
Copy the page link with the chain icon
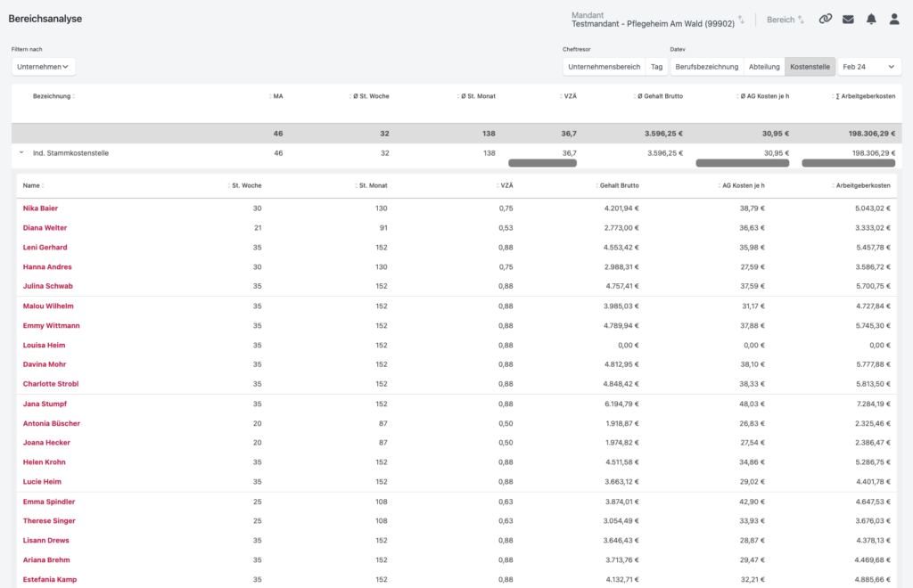[825, 20]
